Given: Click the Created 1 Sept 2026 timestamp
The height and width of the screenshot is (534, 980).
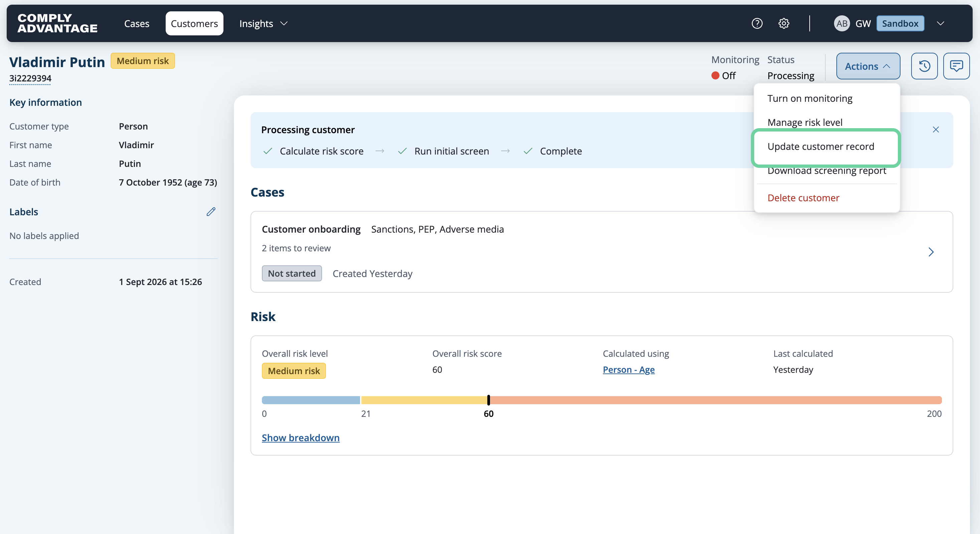Looking at the screenshot, I should (161, 282).
